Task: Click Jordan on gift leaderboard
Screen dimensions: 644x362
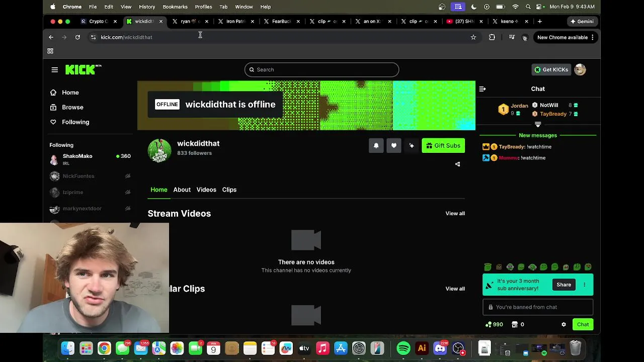Action: [x=519, y=106]
